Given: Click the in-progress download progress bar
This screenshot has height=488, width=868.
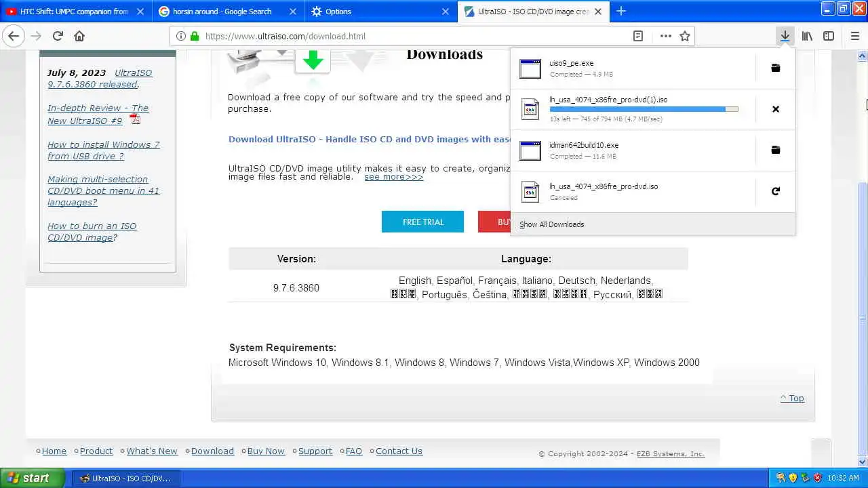Looking at the screenshot, I should [x=644, y=109].
